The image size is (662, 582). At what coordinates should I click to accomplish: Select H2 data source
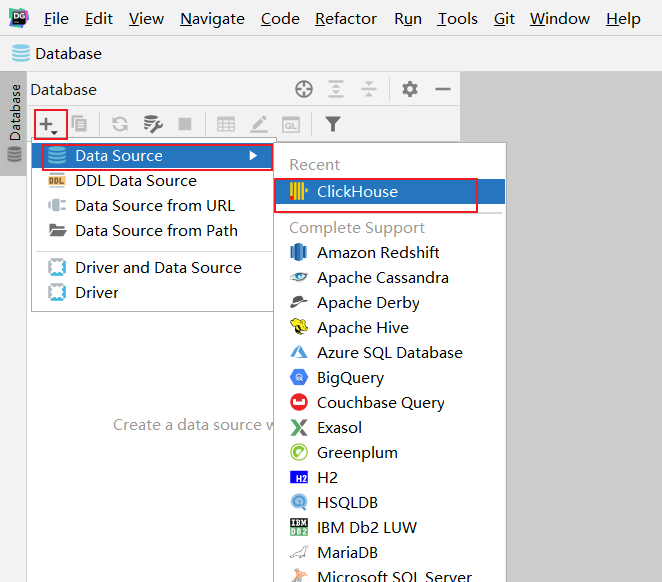tap(390, 478)
